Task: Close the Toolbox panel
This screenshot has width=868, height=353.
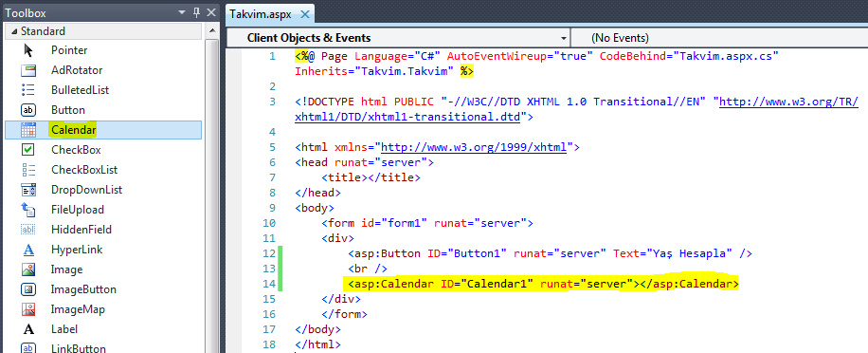Action: (x=211, y=12)
